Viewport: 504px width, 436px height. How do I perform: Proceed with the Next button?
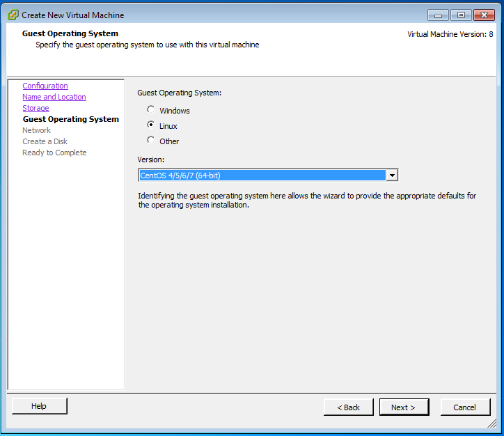point(404,407)
